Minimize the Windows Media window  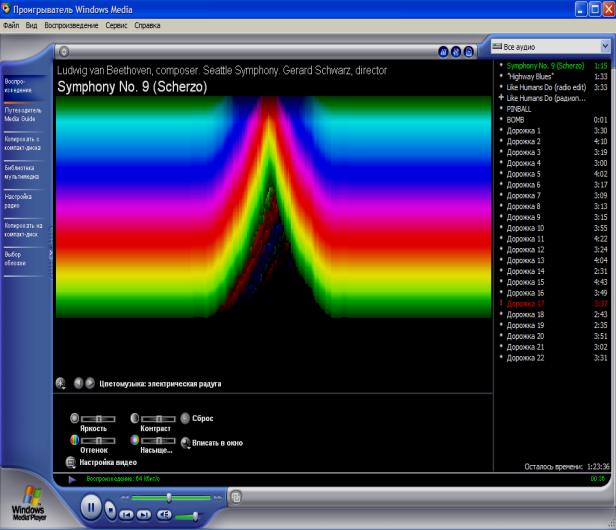click(581, 9)
